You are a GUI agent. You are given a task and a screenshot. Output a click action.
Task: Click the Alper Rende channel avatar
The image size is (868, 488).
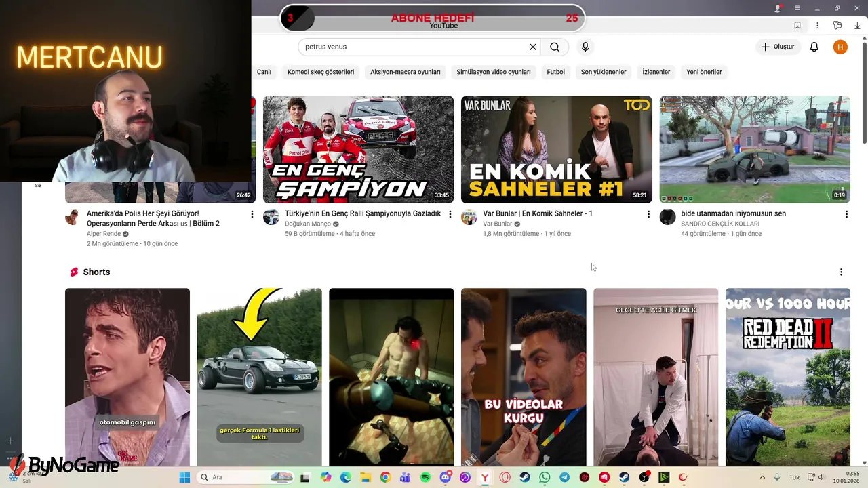coord(73,217)
